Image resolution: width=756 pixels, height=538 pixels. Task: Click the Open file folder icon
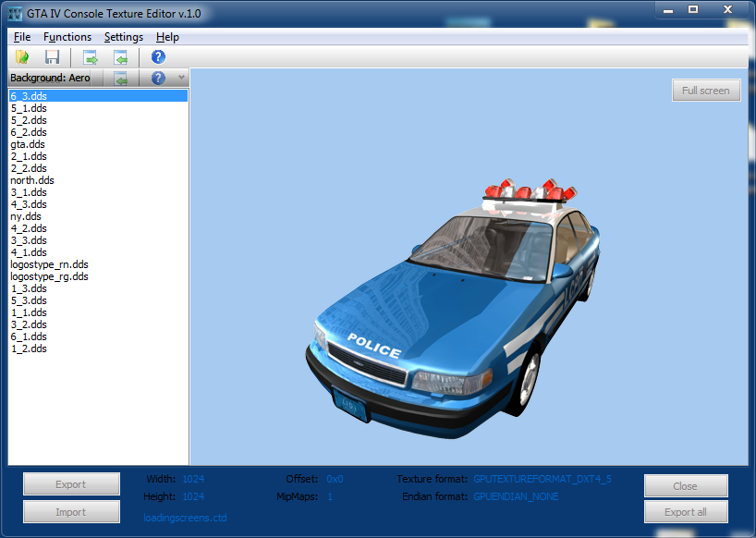click(22, 57)
